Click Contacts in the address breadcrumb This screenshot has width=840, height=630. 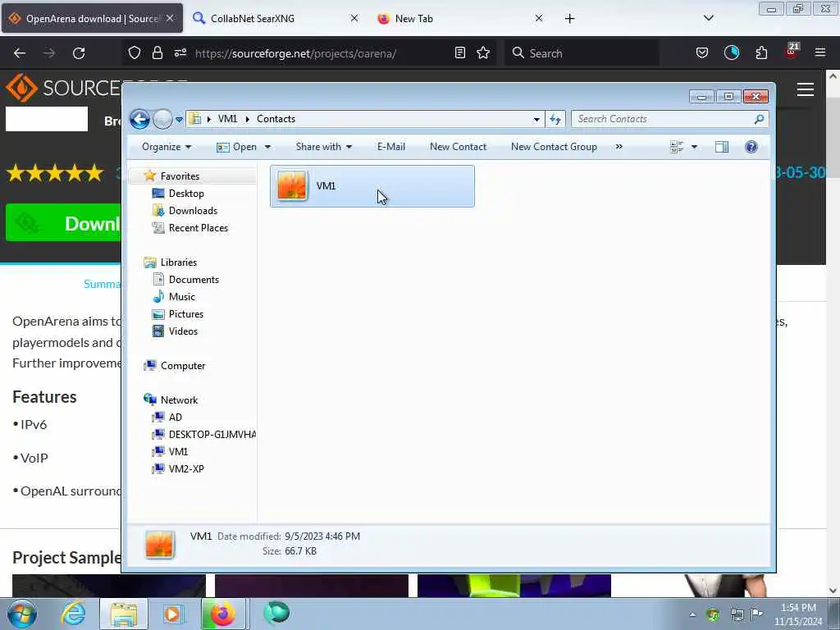coord(276,119)
